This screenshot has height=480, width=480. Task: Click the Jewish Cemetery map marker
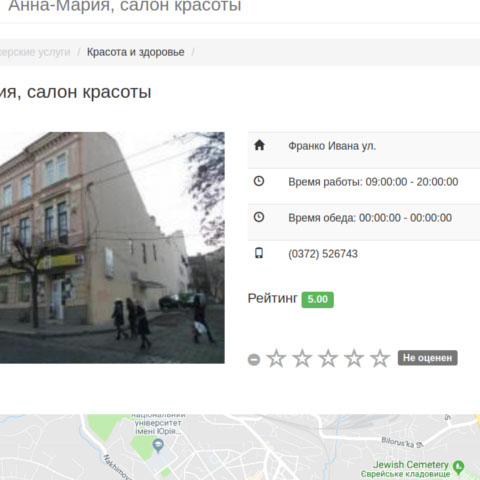click(x=459, y=467)
